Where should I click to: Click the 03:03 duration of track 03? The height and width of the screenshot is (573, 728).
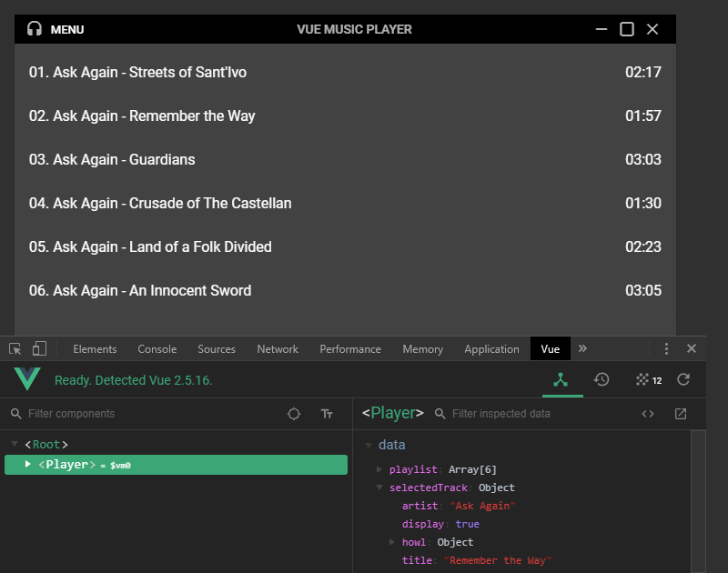(x=643, y=159)
